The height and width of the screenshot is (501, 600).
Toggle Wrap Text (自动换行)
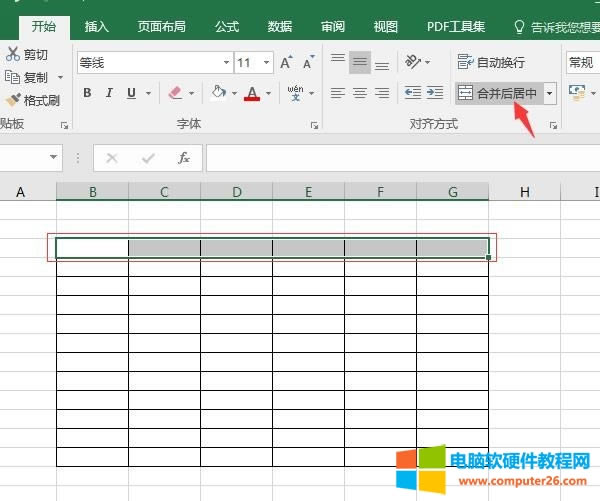coord(490,62)
